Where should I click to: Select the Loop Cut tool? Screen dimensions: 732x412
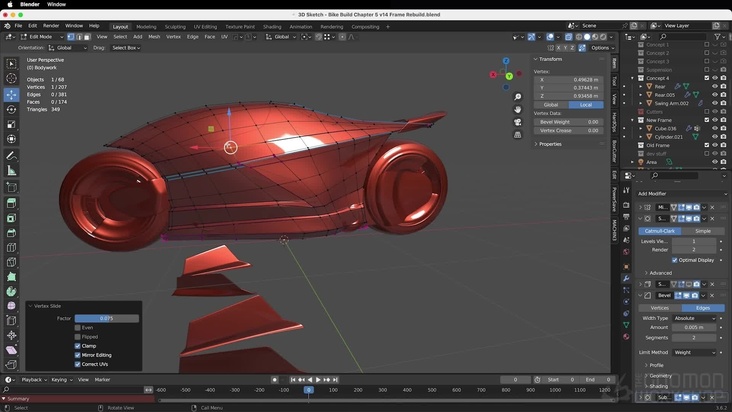[12, 248]
